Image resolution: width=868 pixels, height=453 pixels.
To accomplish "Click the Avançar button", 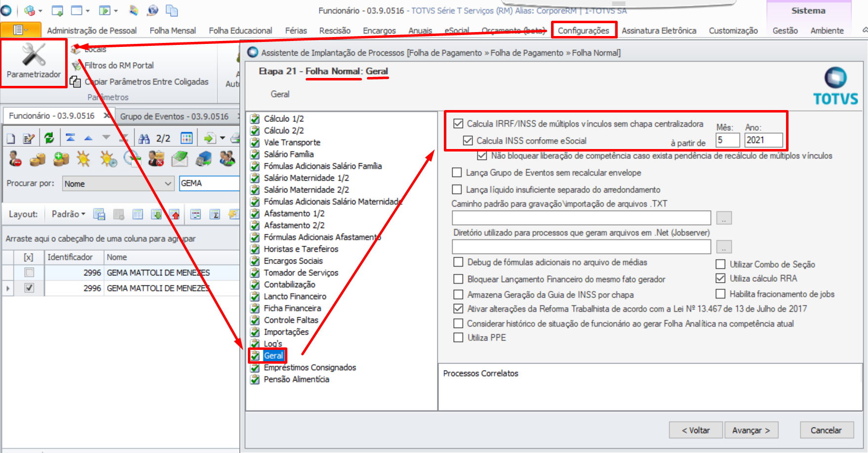I will 751,430.
